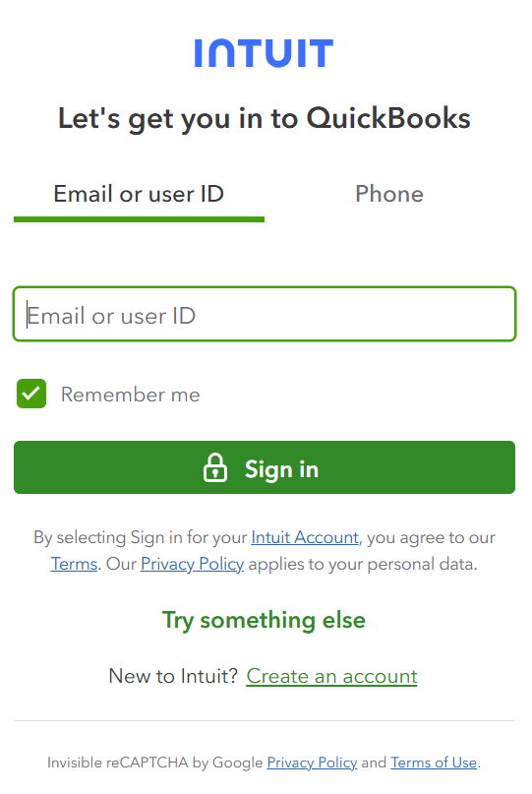Click the Invisible reCAPTCHA by Google text
Screen dimensions: 532x794
click(x=155, y=763)
